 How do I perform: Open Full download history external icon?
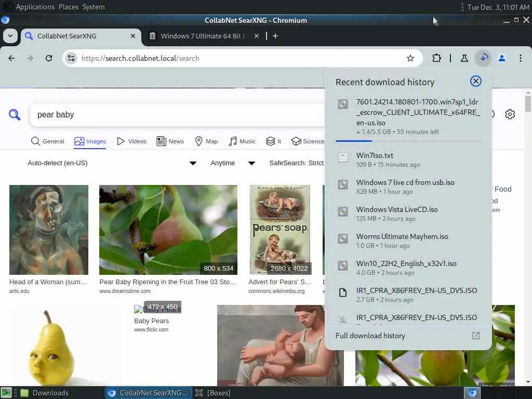476,336
